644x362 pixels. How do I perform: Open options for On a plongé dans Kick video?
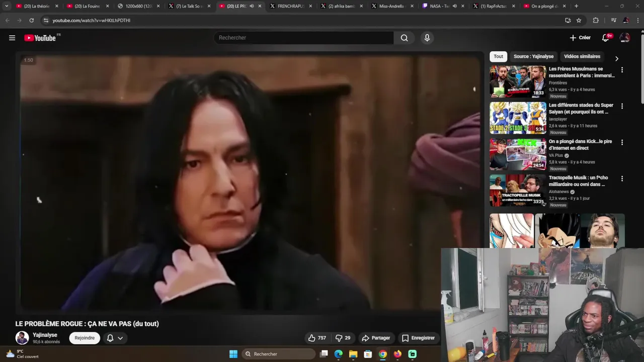tap(622, 142)
